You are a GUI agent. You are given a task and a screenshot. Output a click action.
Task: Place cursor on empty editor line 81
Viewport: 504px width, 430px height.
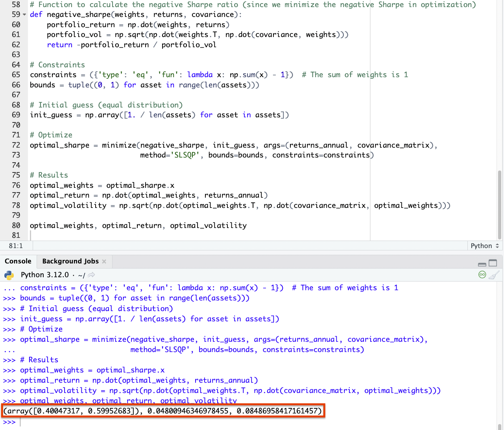(118, 235)
